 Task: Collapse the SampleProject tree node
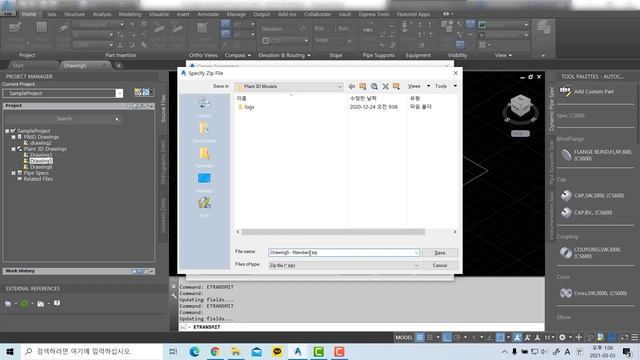7,131
